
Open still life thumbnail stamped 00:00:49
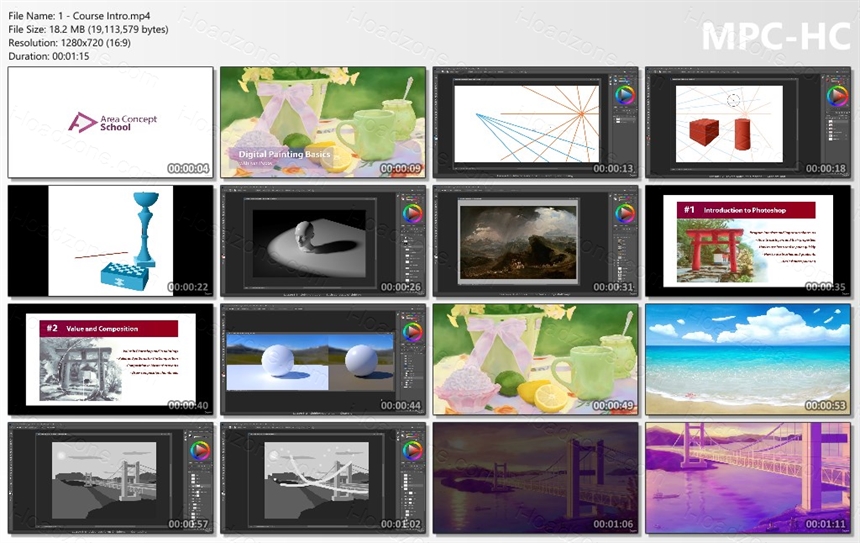(x=535, y=359)
